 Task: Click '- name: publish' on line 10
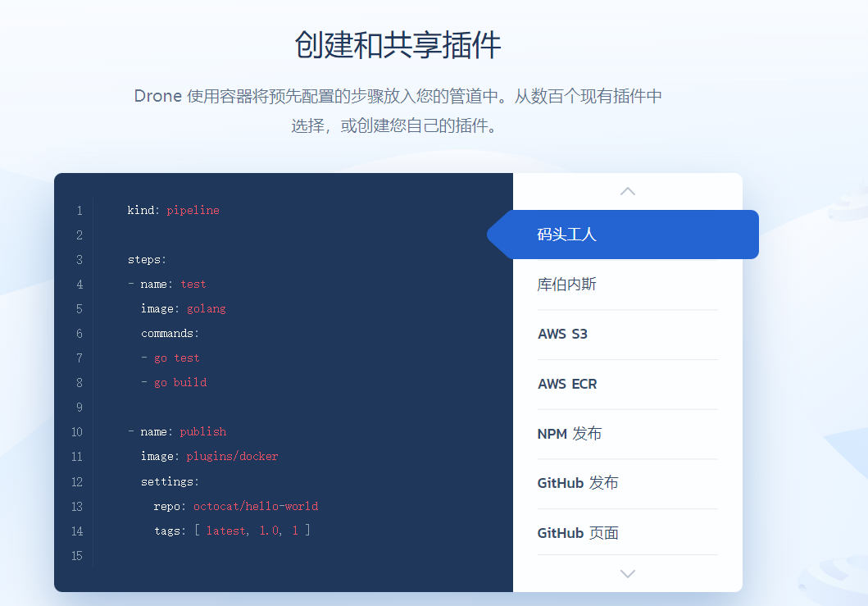pyautogui.click(x=176, y=432)
